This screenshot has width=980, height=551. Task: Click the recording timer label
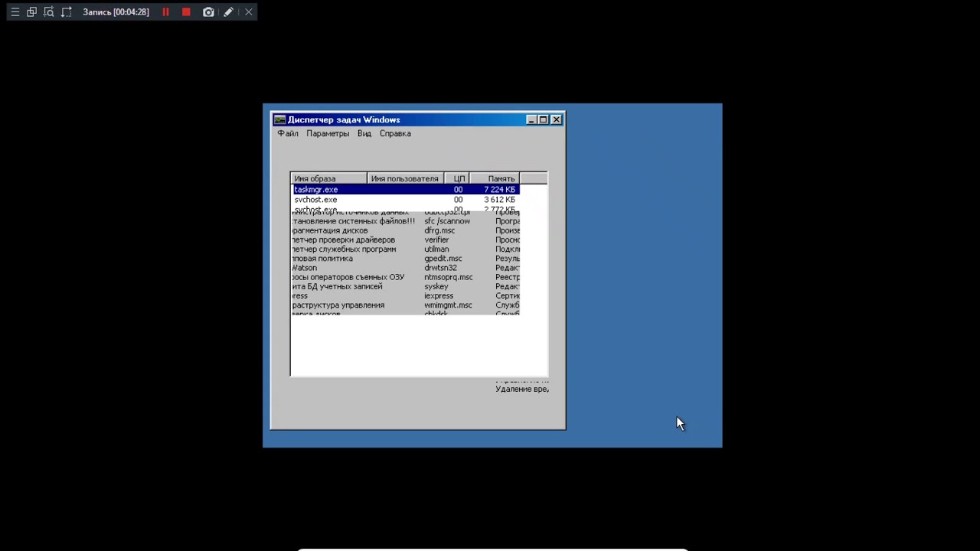pyautogui.click(x=116, y=12)
